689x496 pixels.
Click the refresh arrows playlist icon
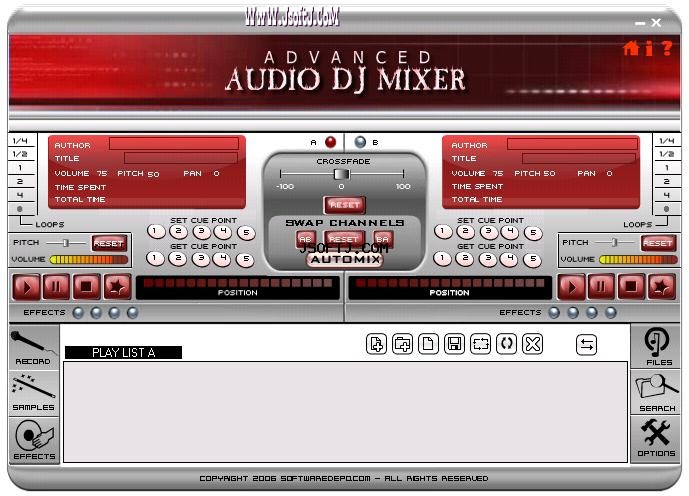[506, 344]
